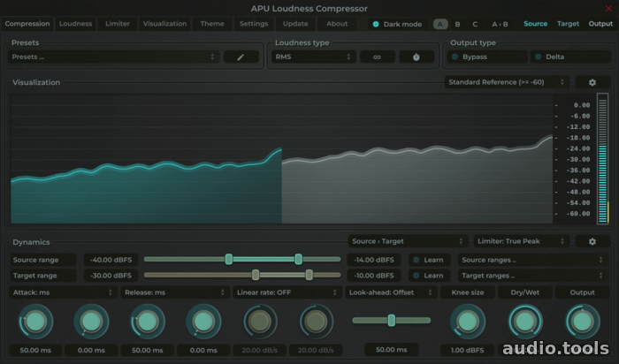This screenshot has width=619, height=364.
Task: Click the -30.00 dBFS target value field
Action: (x=111, y=276)
